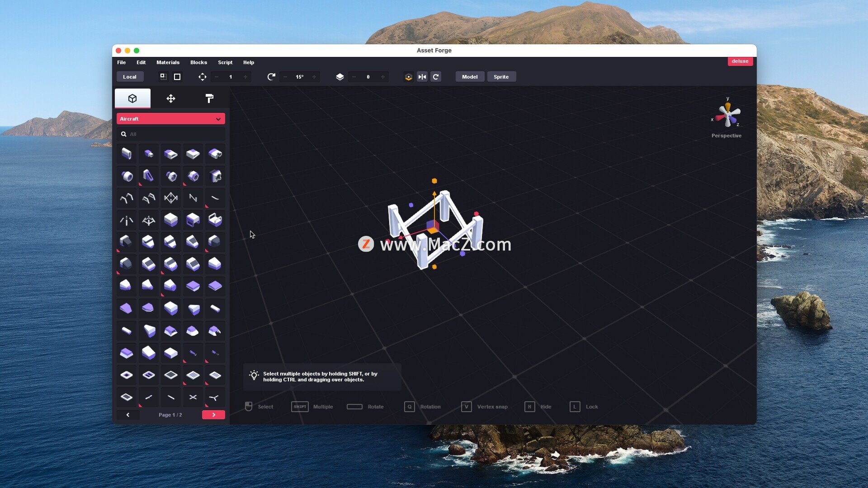This screenshot has height=488, width=868.
Task: Switch to the Paint roller tab
Action: tap(209, 99)
